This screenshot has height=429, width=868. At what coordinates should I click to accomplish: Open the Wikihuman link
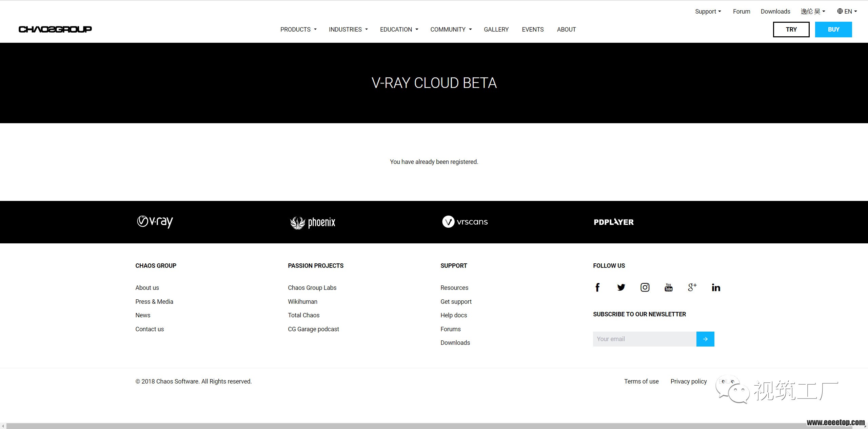[x=302, y=302]
